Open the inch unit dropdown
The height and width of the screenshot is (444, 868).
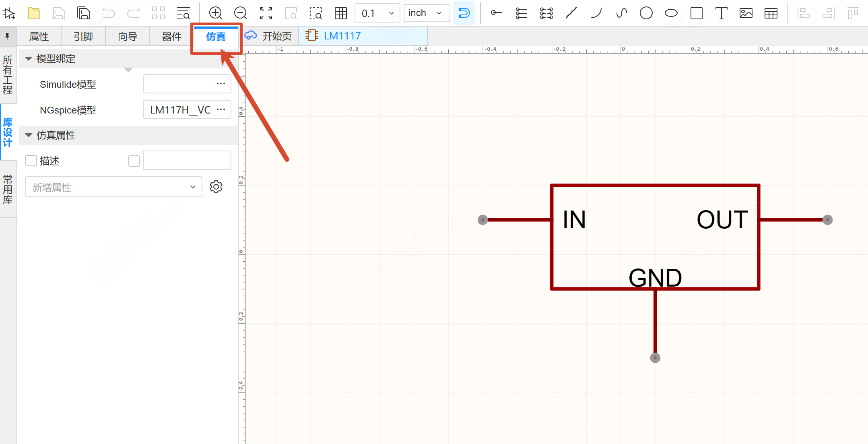point(426,13)
